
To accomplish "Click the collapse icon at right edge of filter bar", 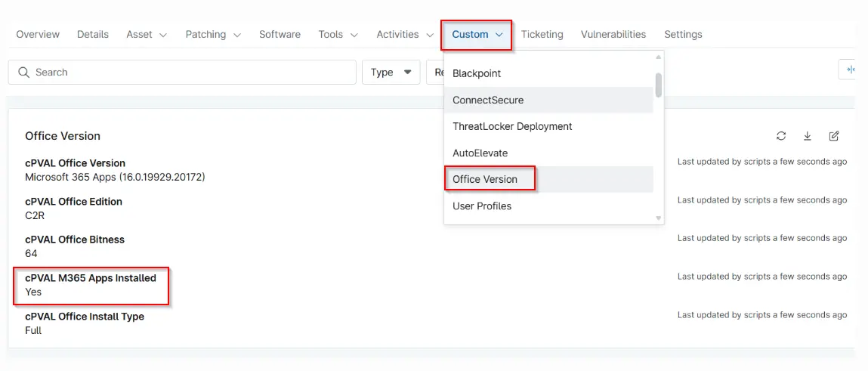I will coord(851,70).
